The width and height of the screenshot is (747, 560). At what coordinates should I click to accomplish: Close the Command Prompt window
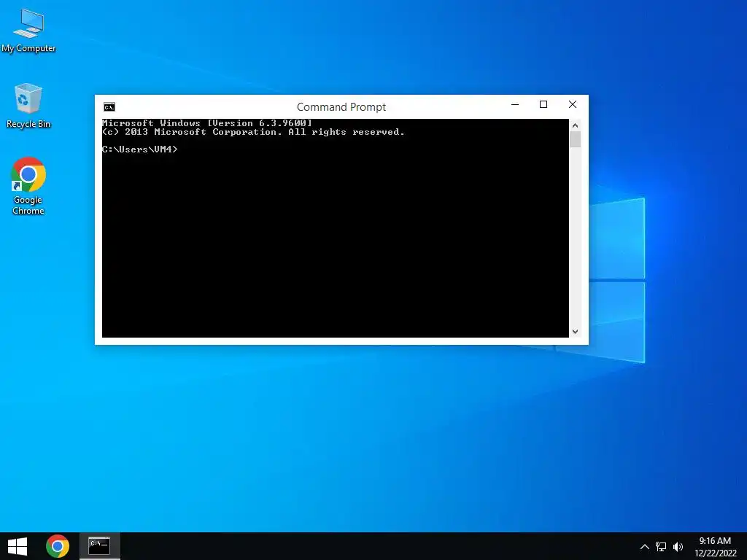(x=573, y=105)
